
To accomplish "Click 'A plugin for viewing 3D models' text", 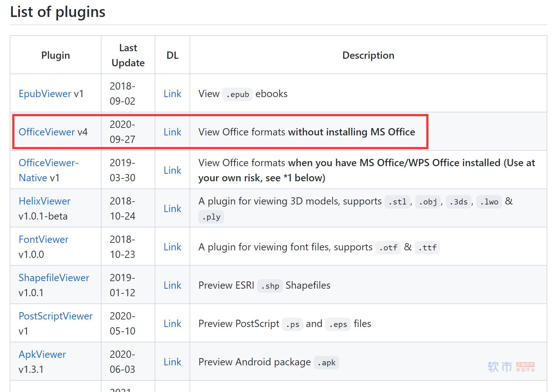I will [x=269, y=201].
